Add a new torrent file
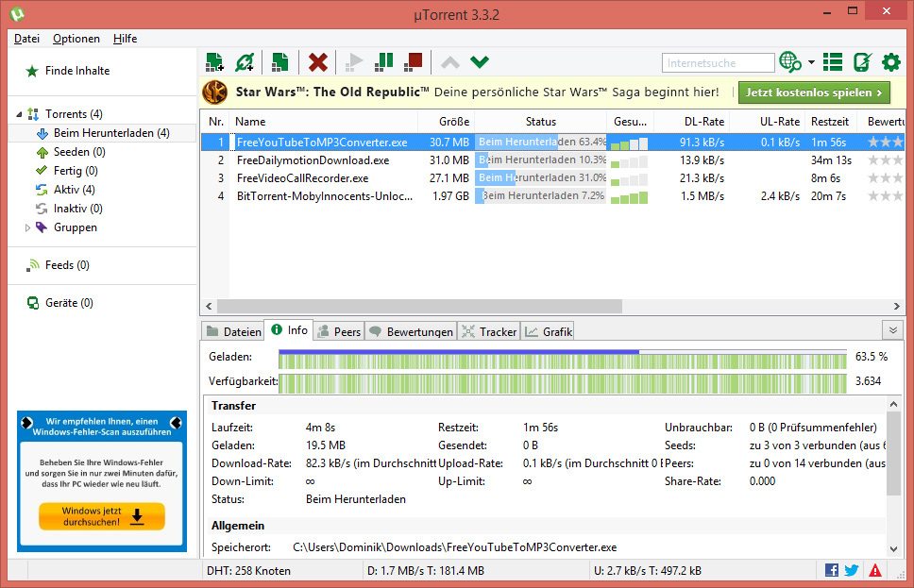Screen dimensions: 914x588 (214, 61)
